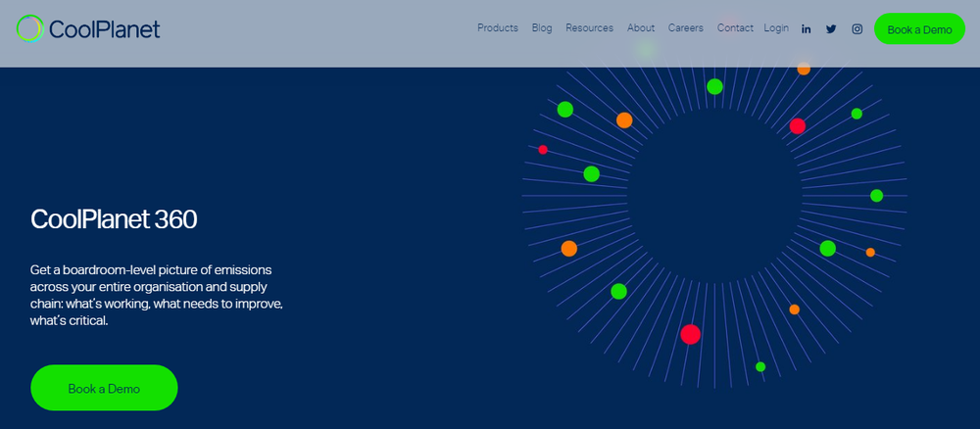Click the Login link
Viewport: 980px width, 429px height.
(776, 28)
